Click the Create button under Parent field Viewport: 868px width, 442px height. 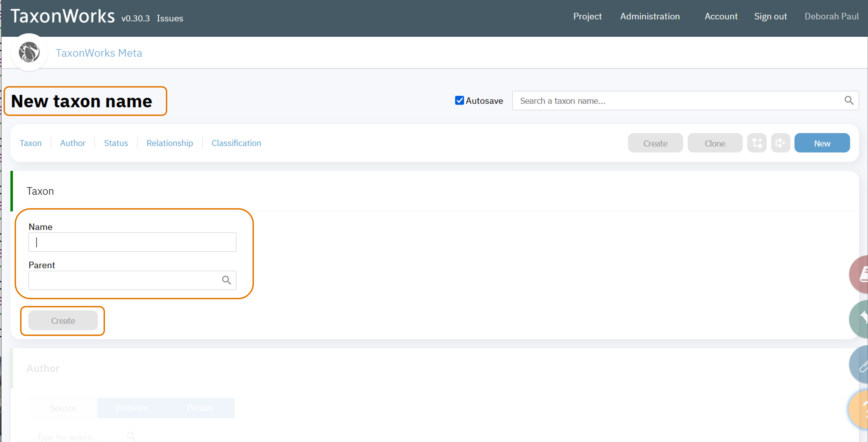(63, 321)
